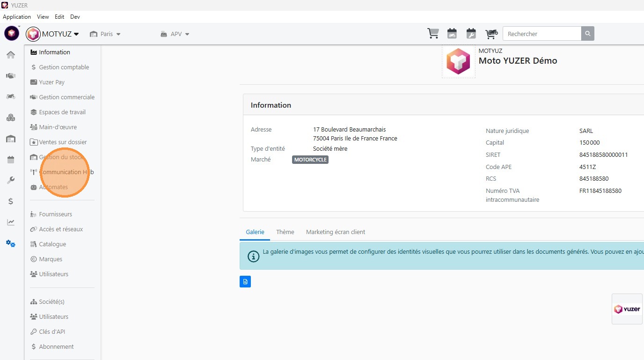644x360 pixels.
Task: Click the SIRET value 845188580000011
Action: point(604,155)
